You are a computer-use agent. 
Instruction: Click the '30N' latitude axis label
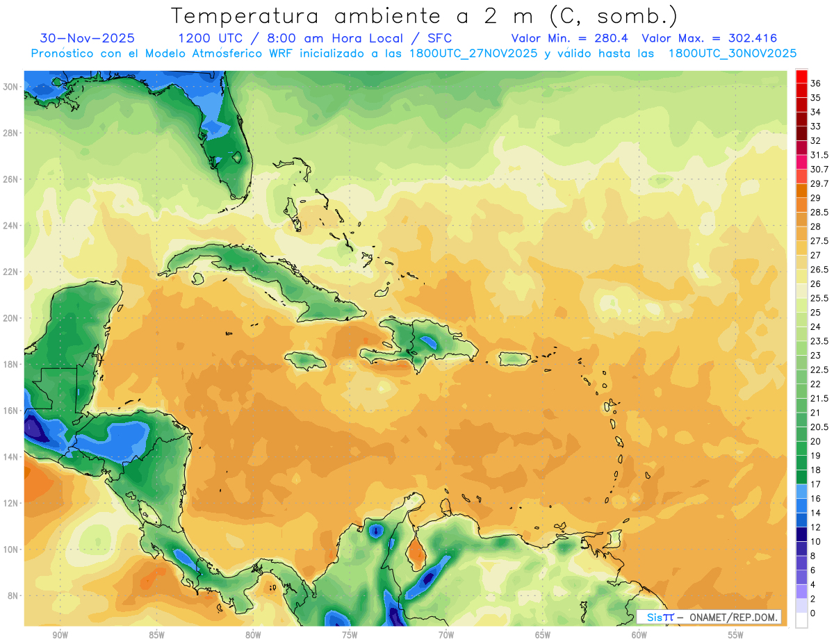11,86
